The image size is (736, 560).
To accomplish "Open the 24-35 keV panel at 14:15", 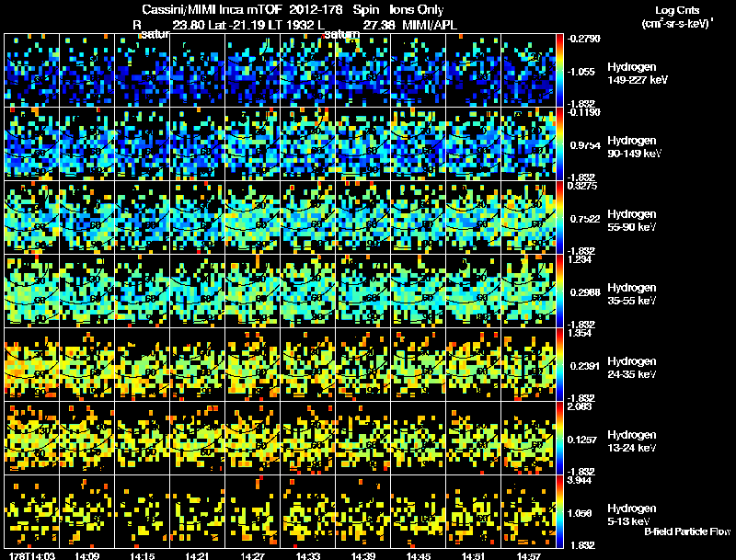I will 143,365.
